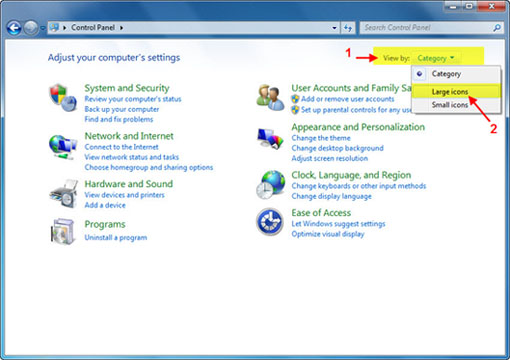Open Let Windows suggest settings
The width and height of the screenshot is (510, 360).
[x=338, y=224]
